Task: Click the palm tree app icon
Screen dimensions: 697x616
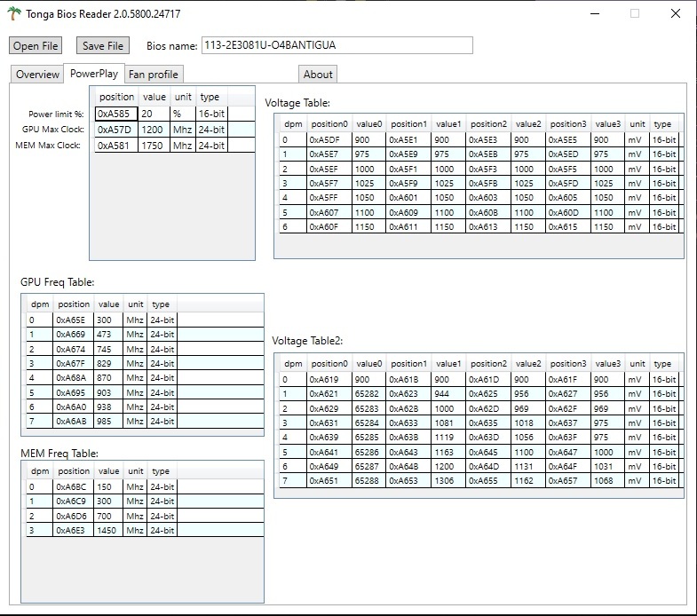Action: 14,13
